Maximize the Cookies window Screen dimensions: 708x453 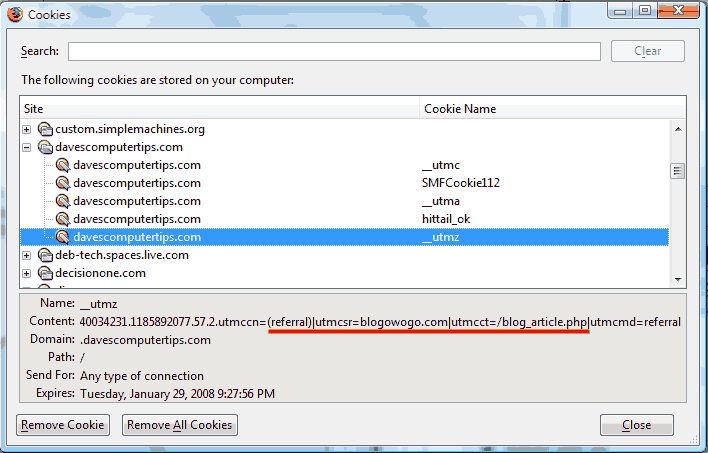644,10
